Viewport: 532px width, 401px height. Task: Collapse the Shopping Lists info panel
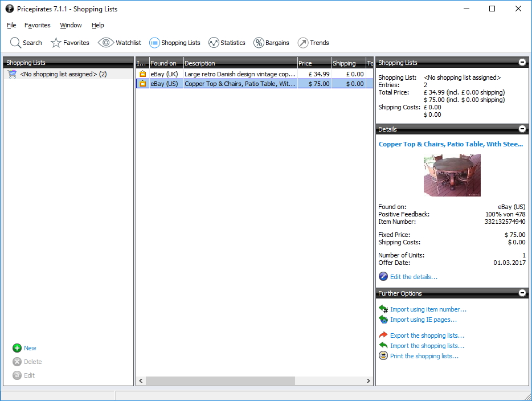point(522,63)
